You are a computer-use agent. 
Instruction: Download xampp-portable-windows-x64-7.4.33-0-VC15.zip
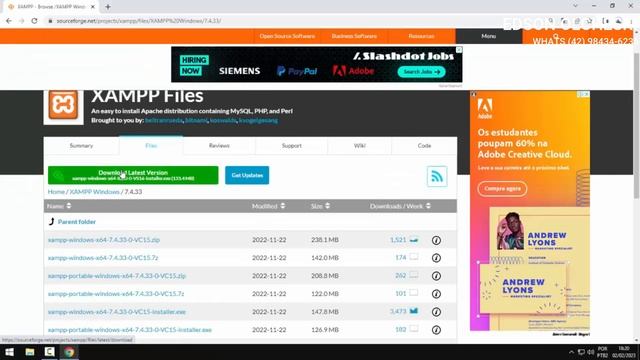117,276
